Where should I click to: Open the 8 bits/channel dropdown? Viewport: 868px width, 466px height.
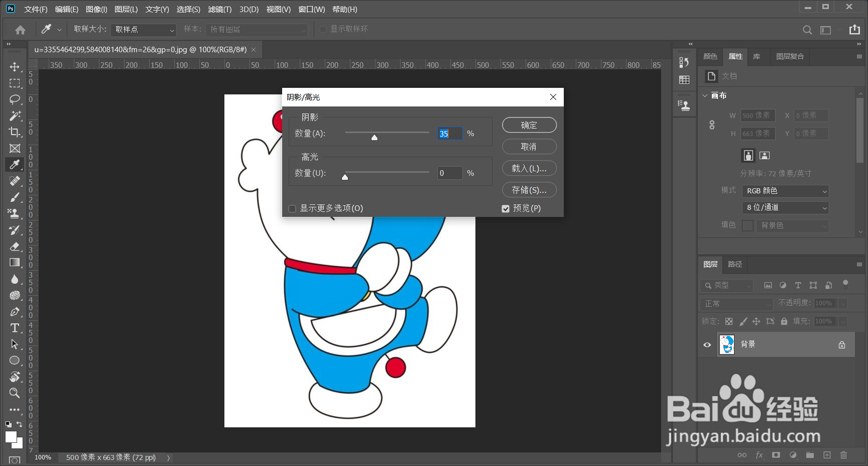(785, 207)
